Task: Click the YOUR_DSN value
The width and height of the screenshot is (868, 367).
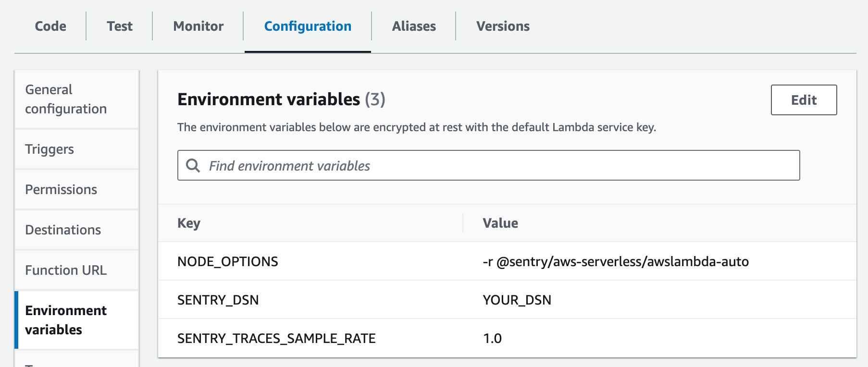Action: coord(517,300)
